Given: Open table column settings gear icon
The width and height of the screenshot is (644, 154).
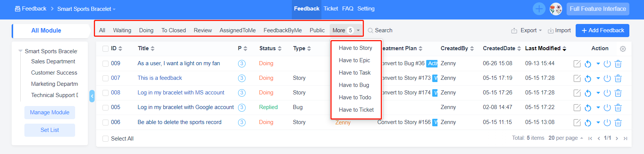Looking at the screenshot, I should [x=623, y=49].
